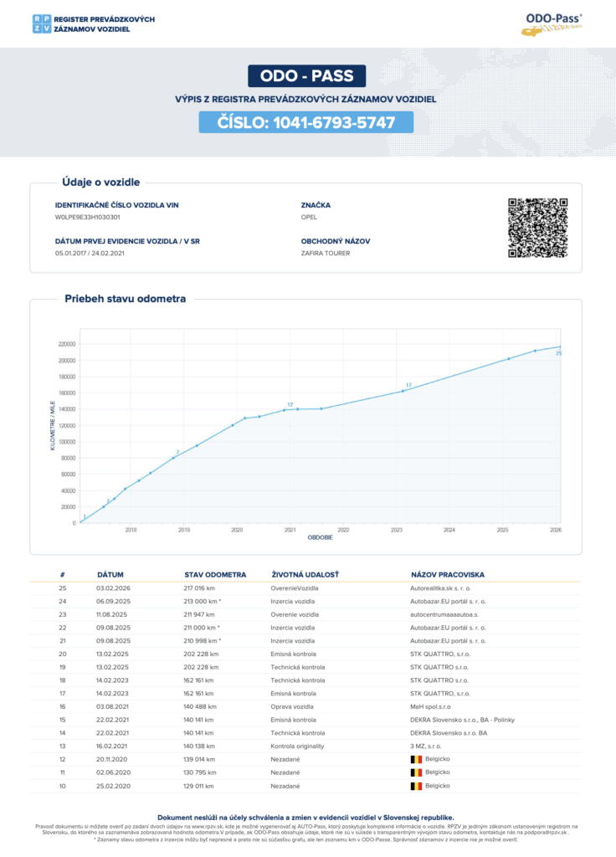This screenshot has width=616, height=857.
Task: Click the dark ODO - PASS title badge
Action: [307, 76]
